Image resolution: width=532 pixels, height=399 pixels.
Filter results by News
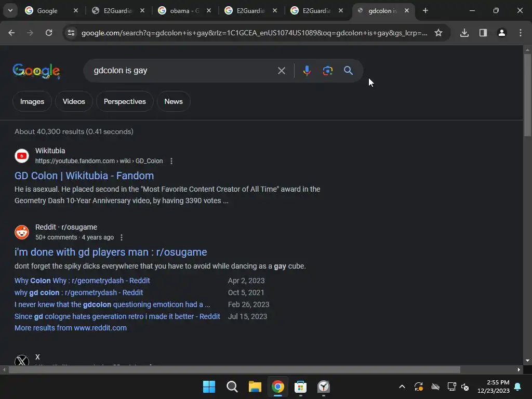[174, 101]
